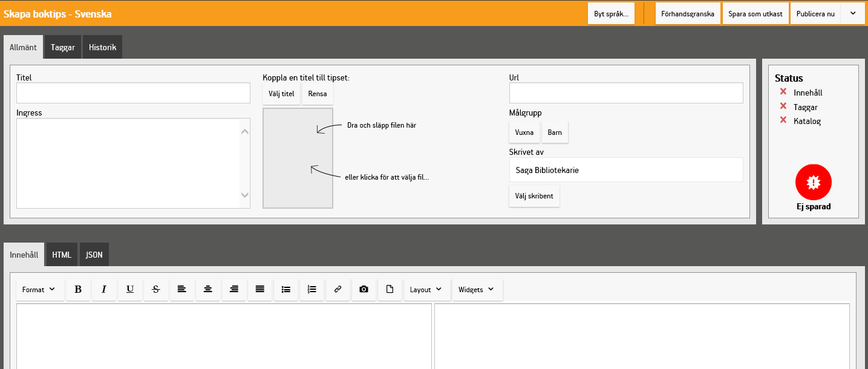This screenshot has height=369, width=868.
Task: Click Förhandsgranska to preview
Action: point(688,13)
